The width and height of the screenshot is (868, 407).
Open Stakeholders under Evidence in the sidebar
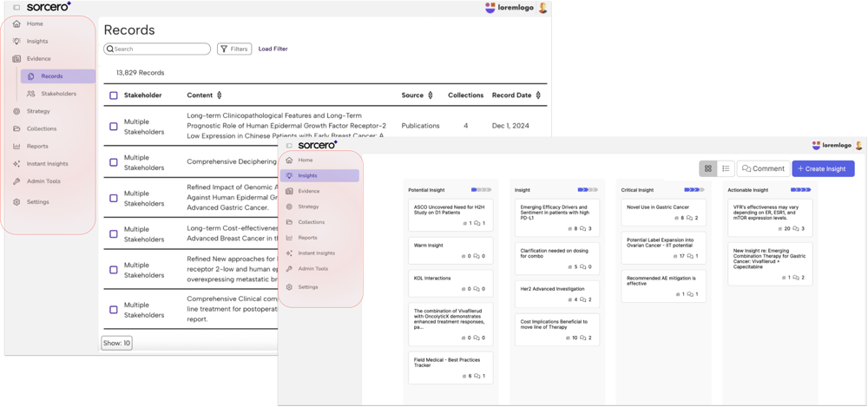(x=57, y=94)
